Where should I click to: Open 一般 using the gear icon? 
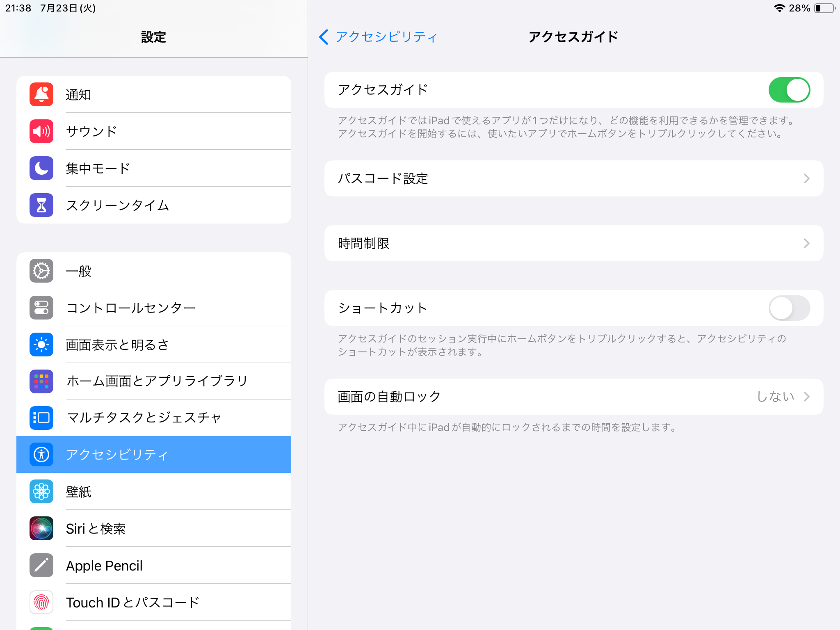click(41, 271)
